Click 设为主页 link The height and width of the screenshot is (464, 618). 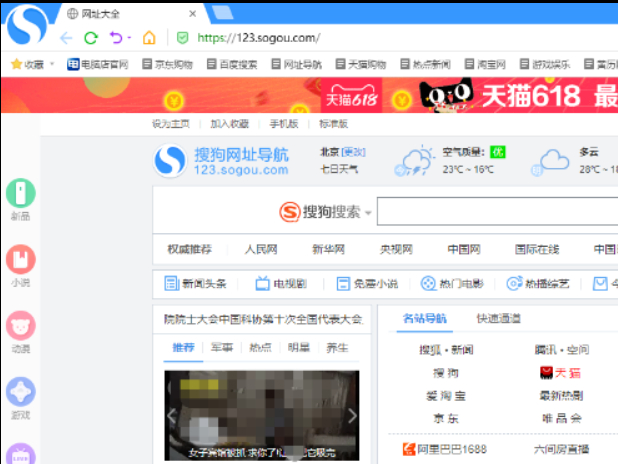[171, 124]
